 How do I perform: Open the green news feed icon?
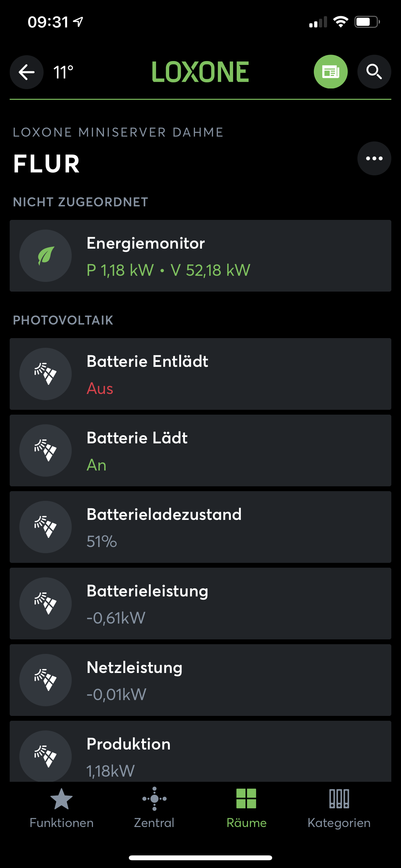331,72
